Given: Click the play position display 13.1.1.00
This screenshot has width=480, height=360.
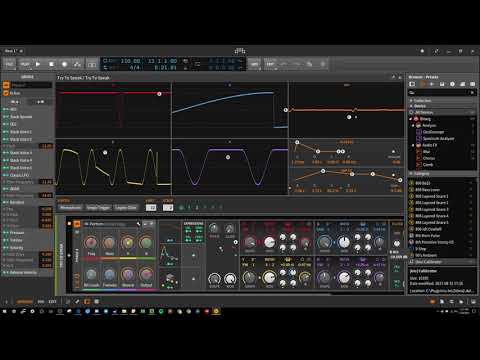Looking at the screenshot, I should (162, 61).
